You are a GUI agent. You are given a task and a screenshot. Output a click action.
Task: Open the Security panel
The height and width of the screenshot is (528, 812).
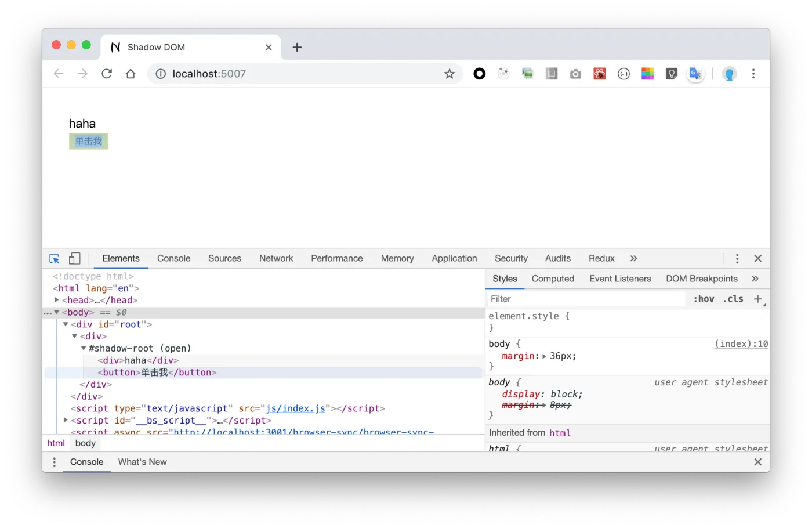click(511, 259)
